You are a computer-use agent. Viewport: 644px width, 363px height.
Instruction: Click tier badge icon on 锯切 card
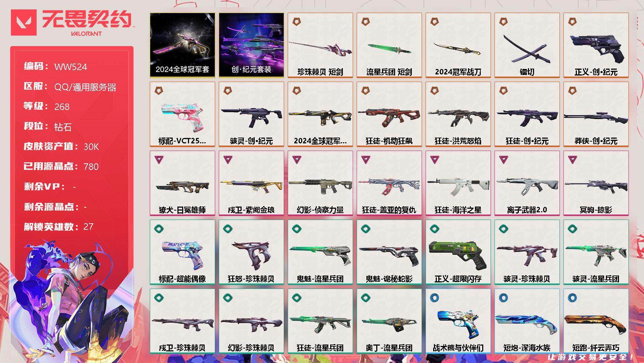coord(503,22)
